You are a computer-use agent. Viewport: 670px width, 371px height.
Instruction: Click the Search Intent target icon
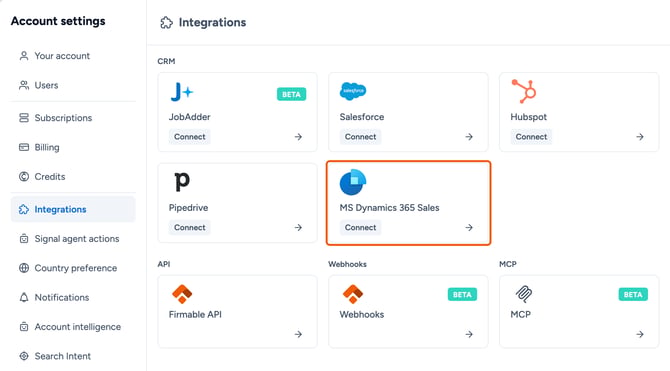[x=24, y=356]
